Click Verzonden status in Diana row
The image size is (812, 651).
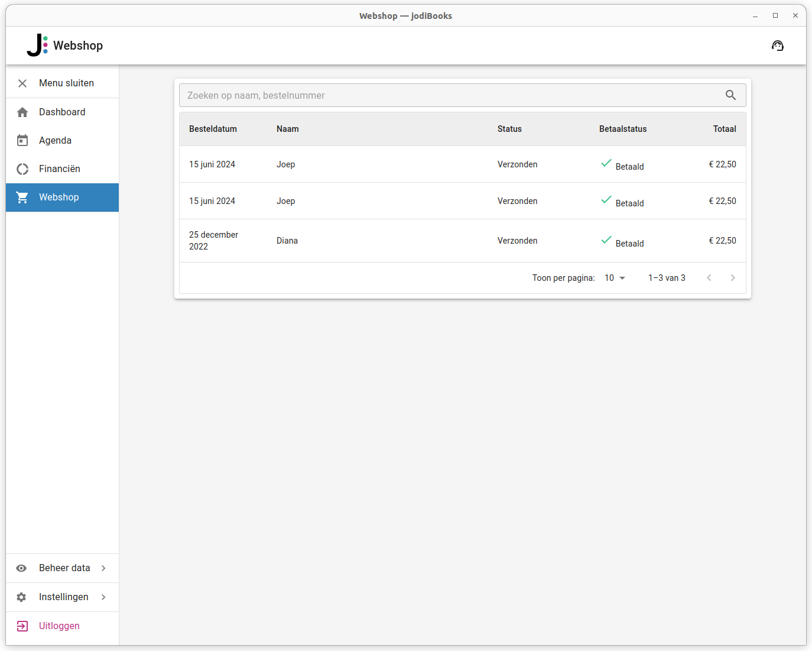(x=518, y=241)
